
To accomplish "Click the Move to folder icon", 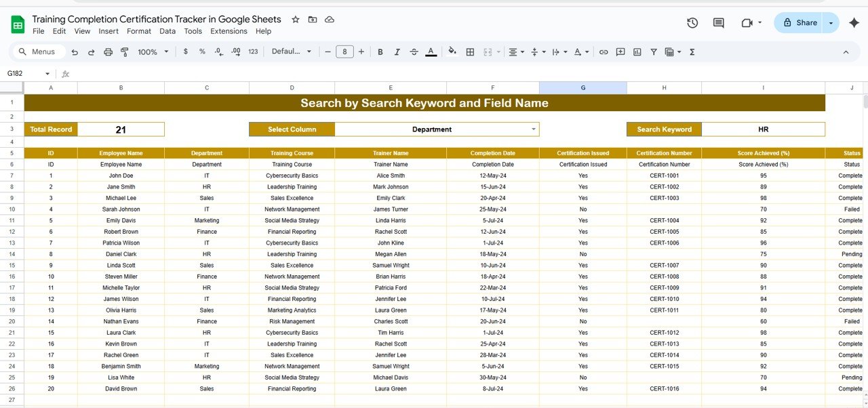I will pyautogui.click(x=312, y=20).
